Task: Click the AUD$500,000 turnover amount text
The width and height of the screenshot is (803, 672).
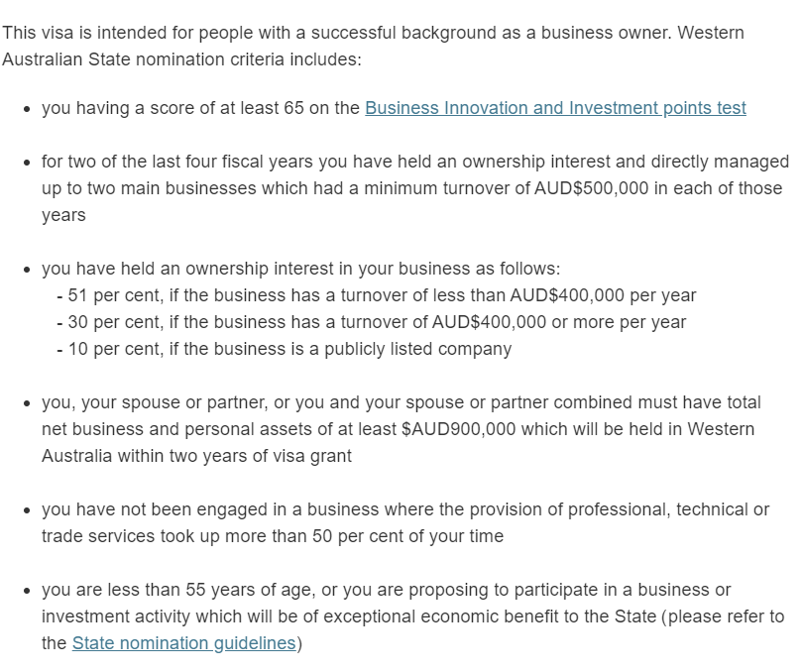Action: coord(592,188)
